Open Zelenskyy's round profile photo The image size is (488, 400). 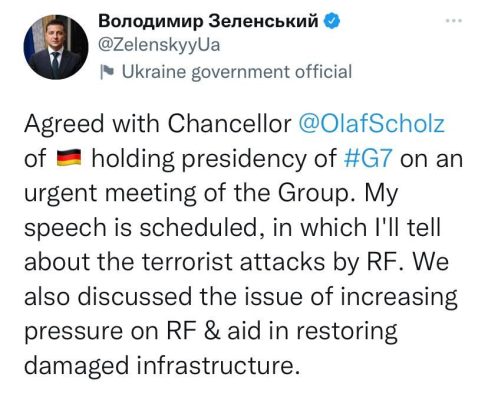coord(56,47)
